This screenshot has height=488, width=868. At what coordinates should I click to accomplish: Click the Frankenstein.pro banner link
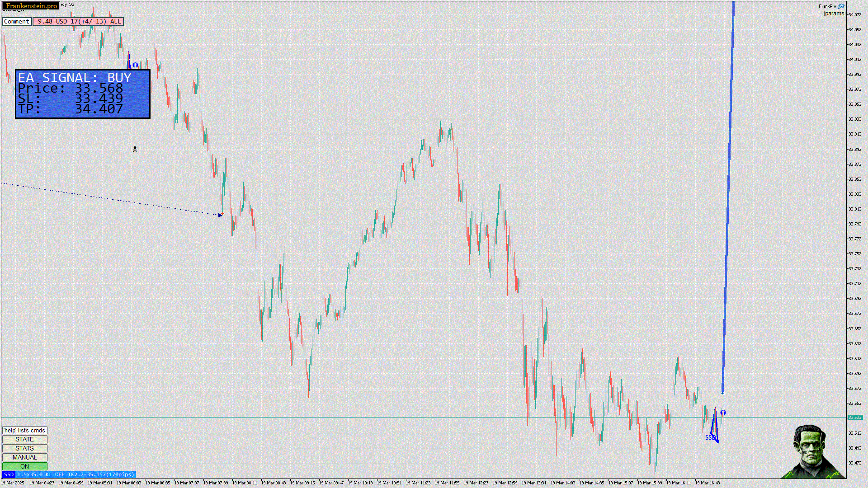(x=31, y=6)
